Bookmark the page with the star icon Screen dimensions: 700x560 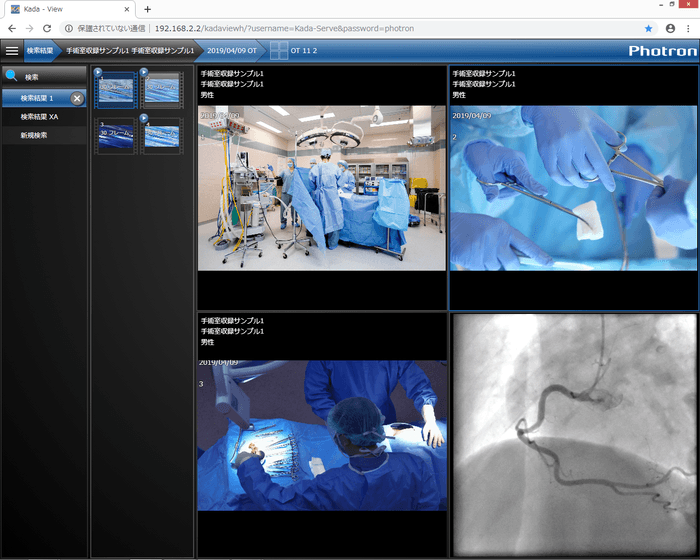[x=649, y=28]
